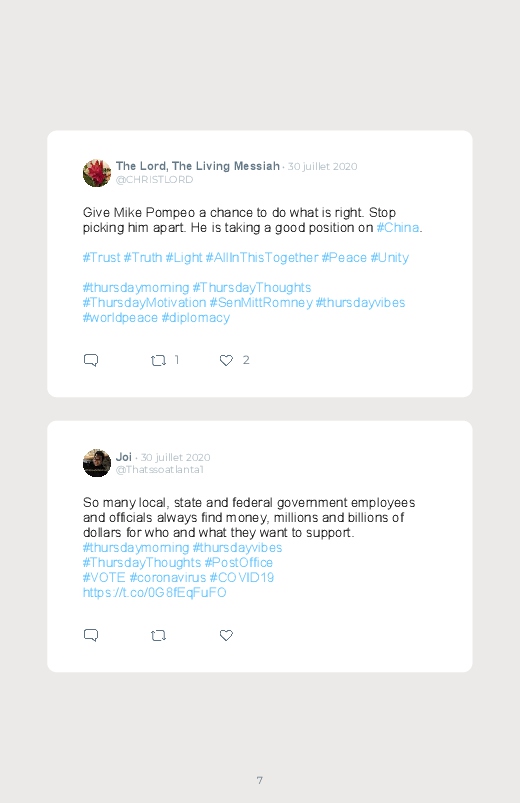The height and width of the screenshot is (803, 520).
Task: Click the #ThursdayMotivation hashtag
Action: pyautogui.click(x=144, y=303)
